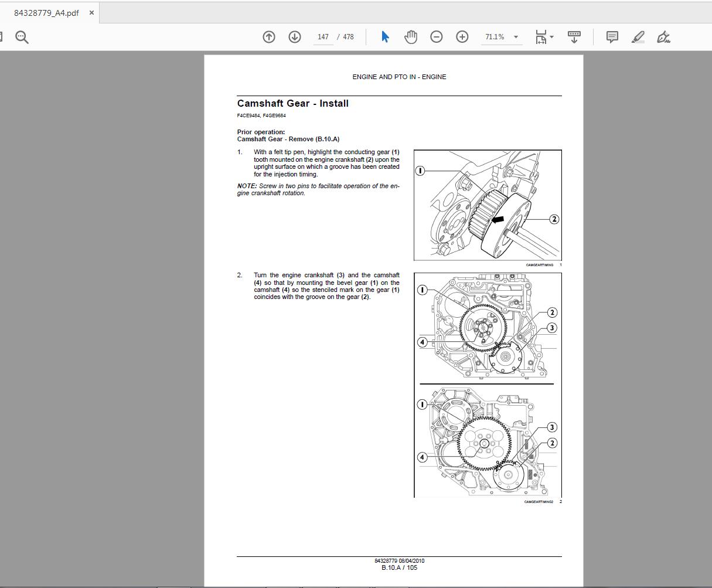Go to next page with down arrow
The width and height of the screenshot is (712, 588).
295,37
